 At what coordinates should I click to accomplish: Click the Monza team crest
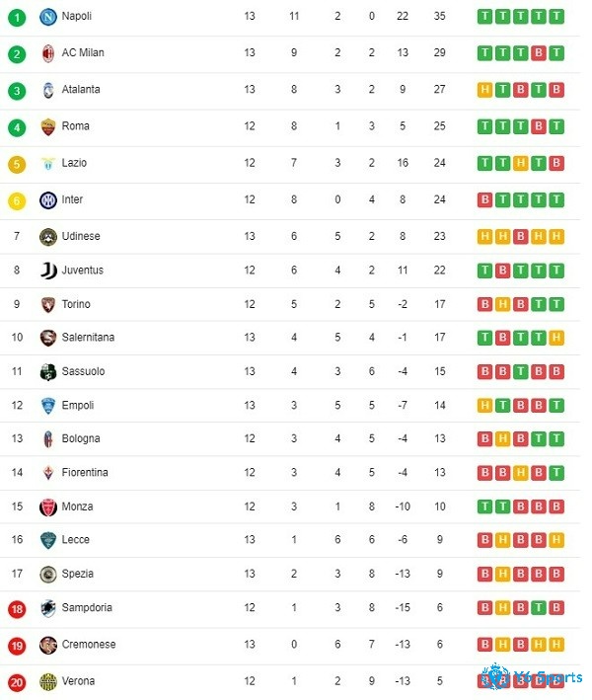(x=48, y=507)
